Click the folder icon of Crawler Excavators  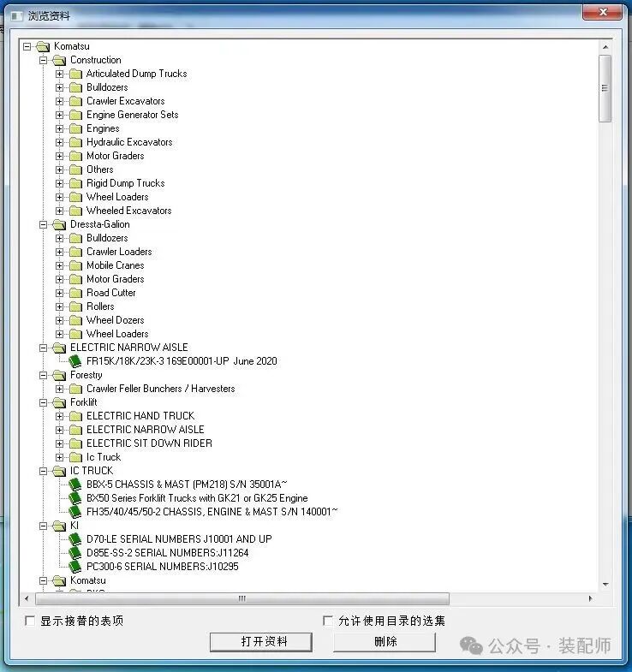[76, 101]
